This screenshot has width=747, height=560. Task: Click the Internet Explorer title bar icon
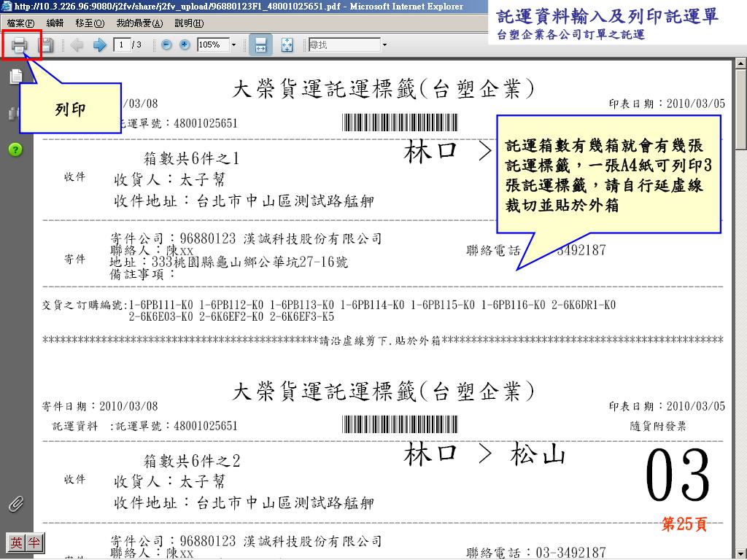(x=7, y=6)
